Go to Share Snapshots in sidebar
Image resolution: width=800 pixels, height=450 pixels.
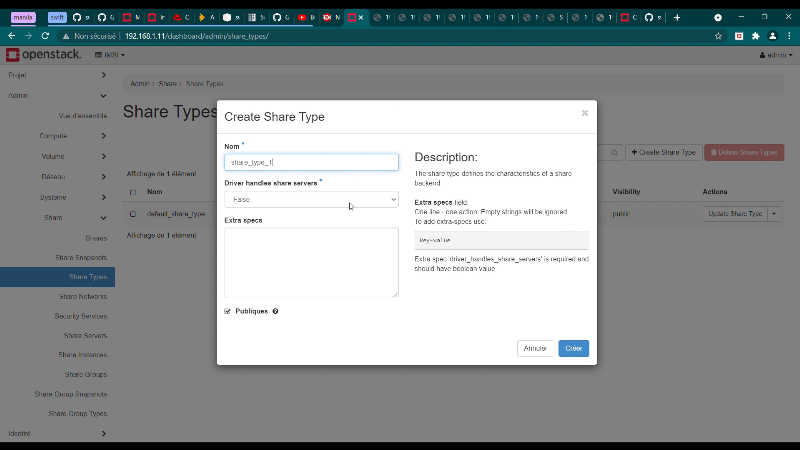[80, 257]
